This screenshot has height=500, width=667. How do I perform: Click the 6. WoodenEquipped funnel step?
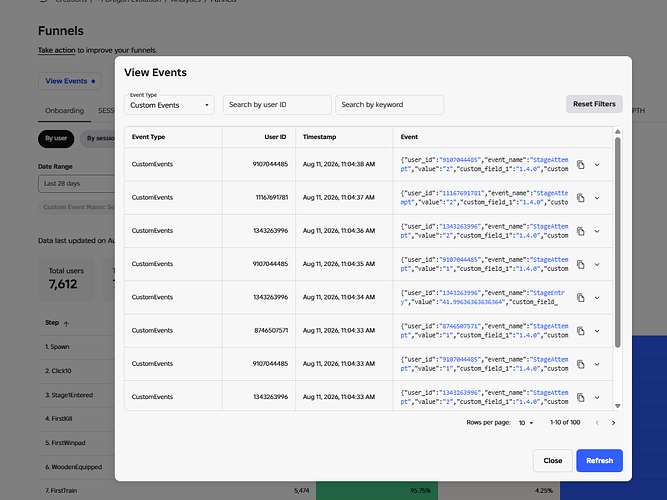coord(74,467)
